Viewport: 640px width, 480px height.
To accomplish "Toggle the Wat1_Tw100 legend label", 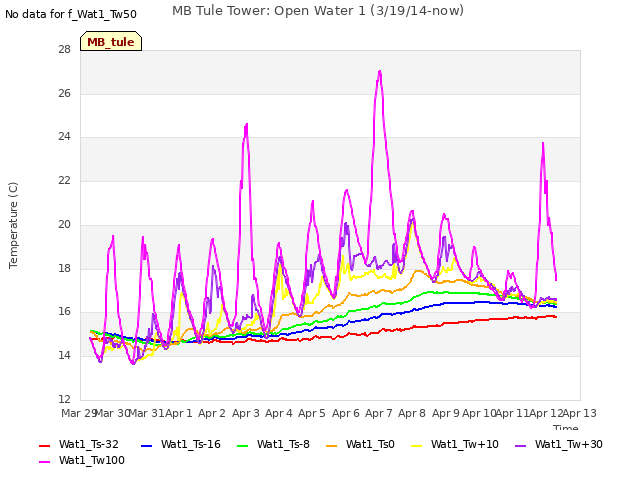I will coord(92,460).
